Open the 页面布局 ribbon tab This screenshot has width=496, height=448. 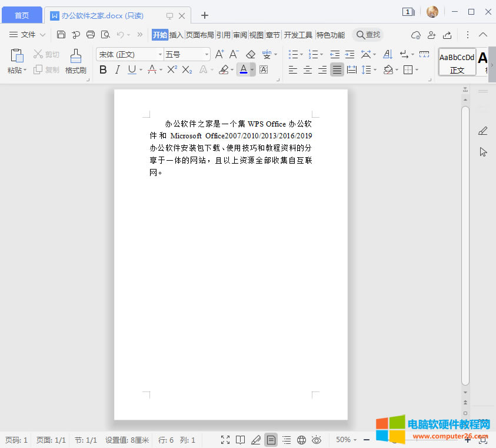click(x=199, y=35)
